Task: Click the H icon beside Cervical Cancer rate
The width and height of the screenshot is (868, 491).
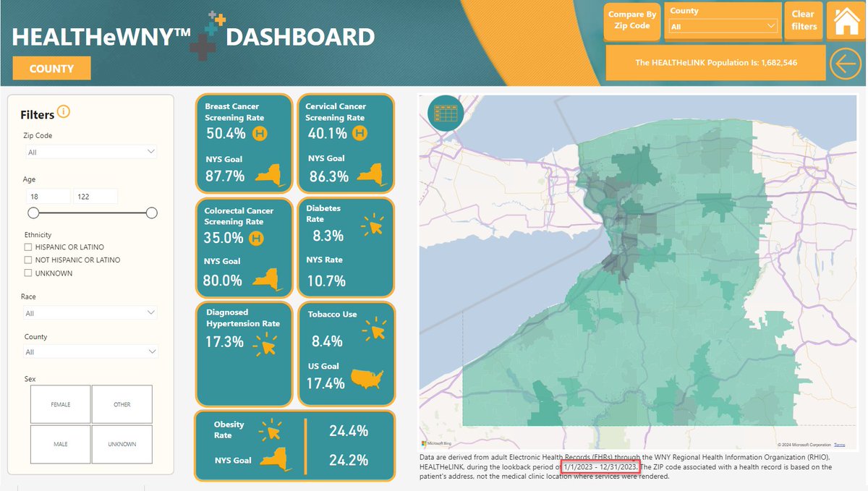Action: click(x=359, y=133)
